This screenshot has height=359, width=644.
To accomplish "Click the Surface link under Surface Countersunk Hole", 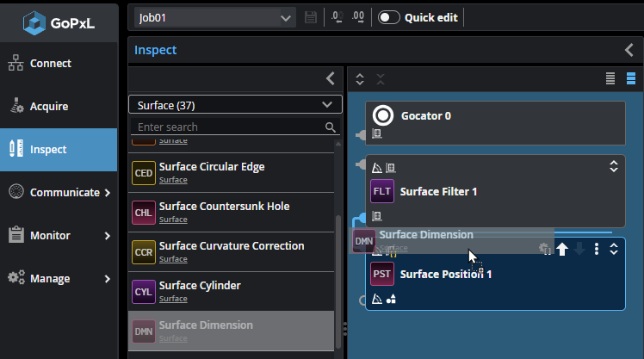I will pyautogui.click(x=173, y=220).
